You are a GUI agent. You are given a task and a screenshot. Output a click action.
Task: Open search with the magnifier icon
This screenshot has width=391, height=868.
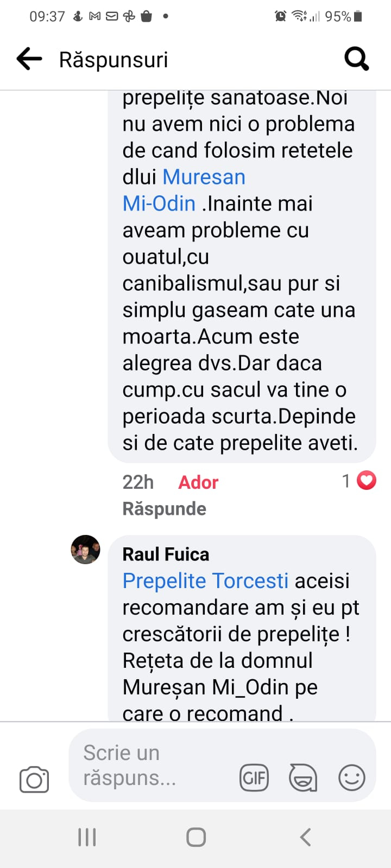click(357, 59)
